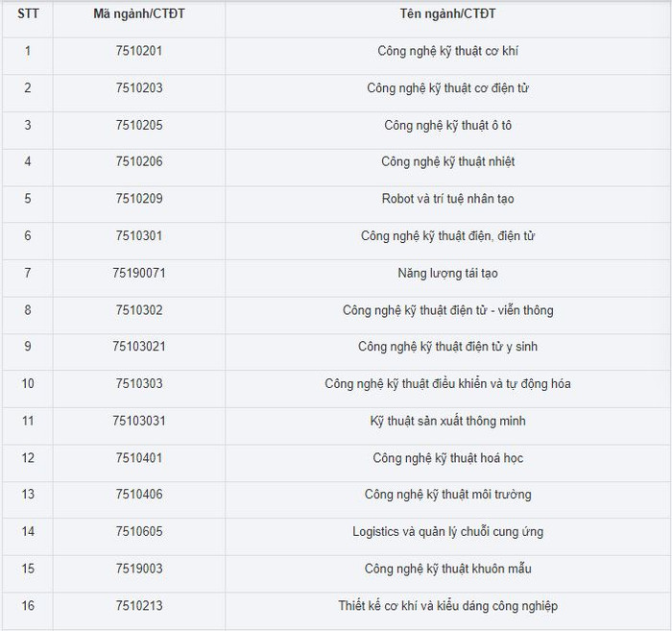Click the code 7510301 cell
The height and width of the screenshot is (631, 672).
tap(139, 236)
